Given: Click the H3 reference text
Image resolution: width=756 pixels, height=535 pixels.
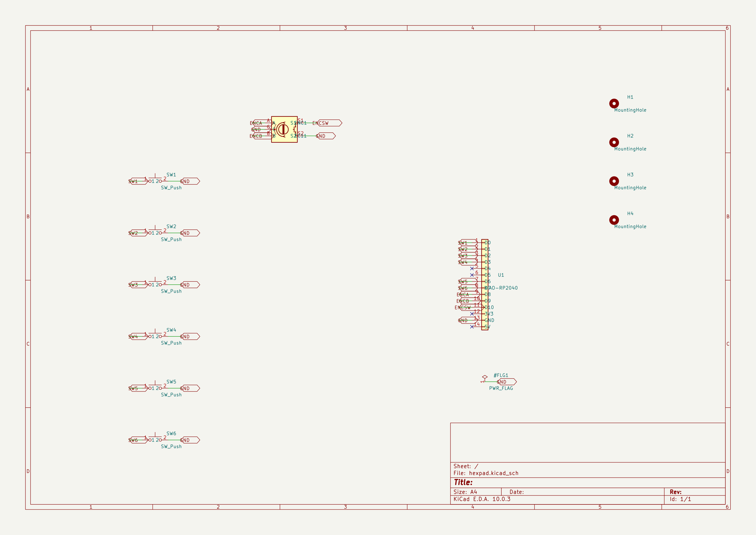Looking at the screenshot, I should click(x=630, y=175).
